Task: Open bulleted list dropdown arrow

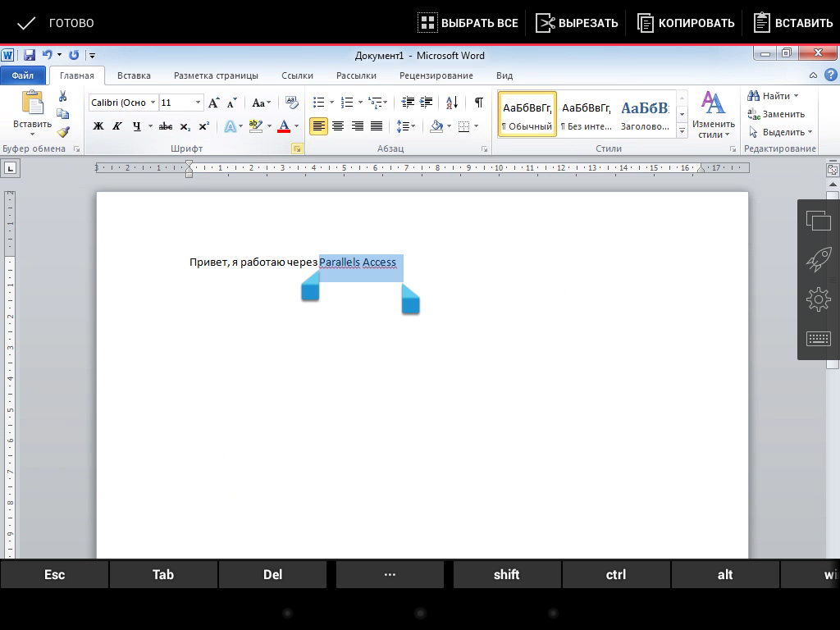Action: click(x=331, y=103)
